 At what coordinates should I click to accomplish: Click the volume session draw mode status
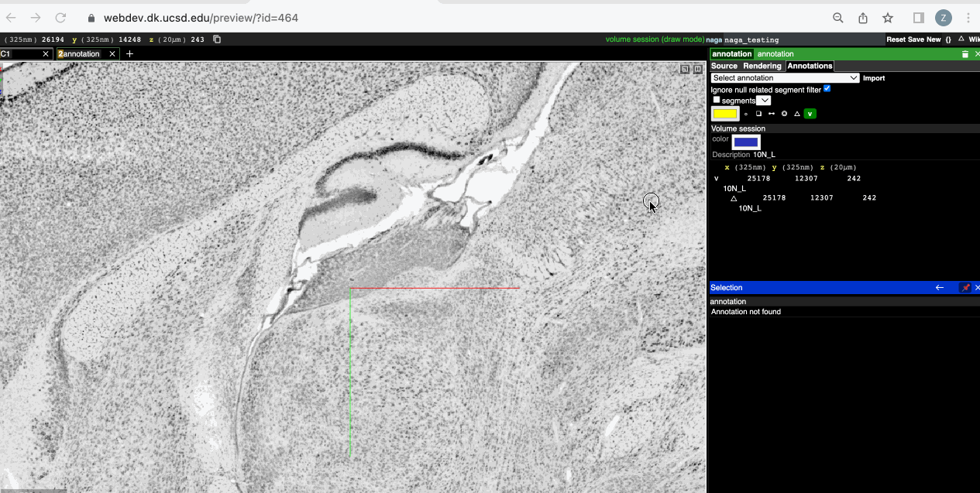coord(655,39)
